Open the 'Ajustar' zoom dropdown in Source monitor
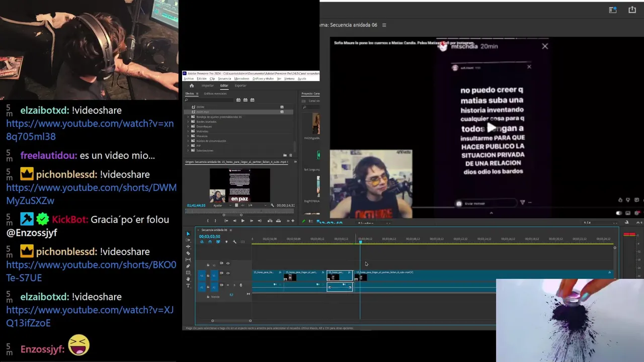Image resolution: width=644 pixels, height=362 pixels. coord(222,205)
